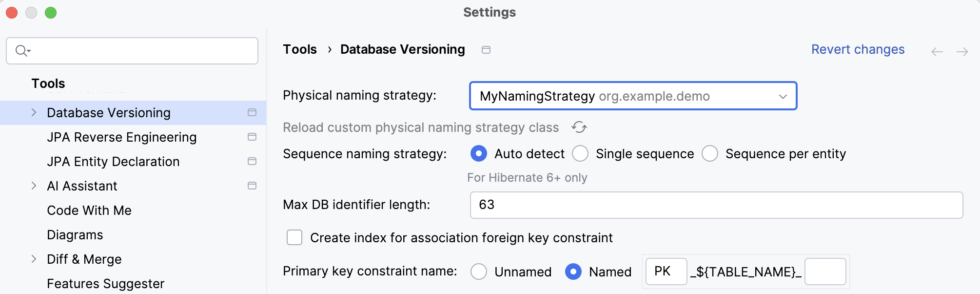Open the Code With Me settings page
Viewport: 980px width, 294px height.
point(89,210)
